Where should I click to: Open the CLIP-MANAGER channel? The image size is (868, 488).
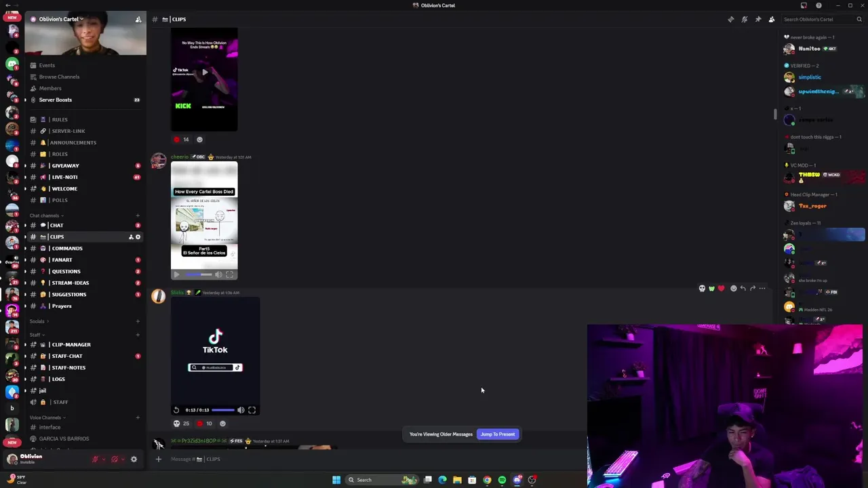coord(84,344)
